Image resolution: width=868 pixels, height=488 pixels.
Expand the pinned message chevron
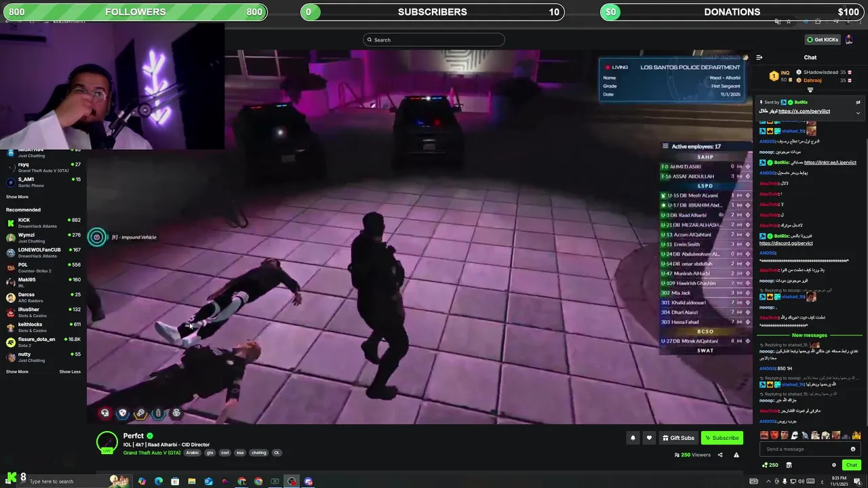[858, 113]
